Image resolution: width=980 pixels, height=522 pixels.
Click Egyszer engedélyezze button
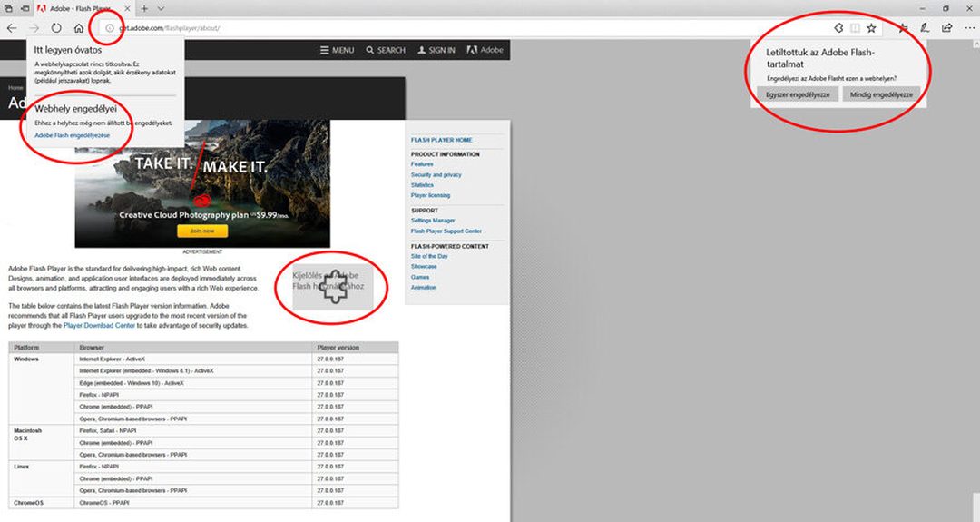click(x=798, y=94)
